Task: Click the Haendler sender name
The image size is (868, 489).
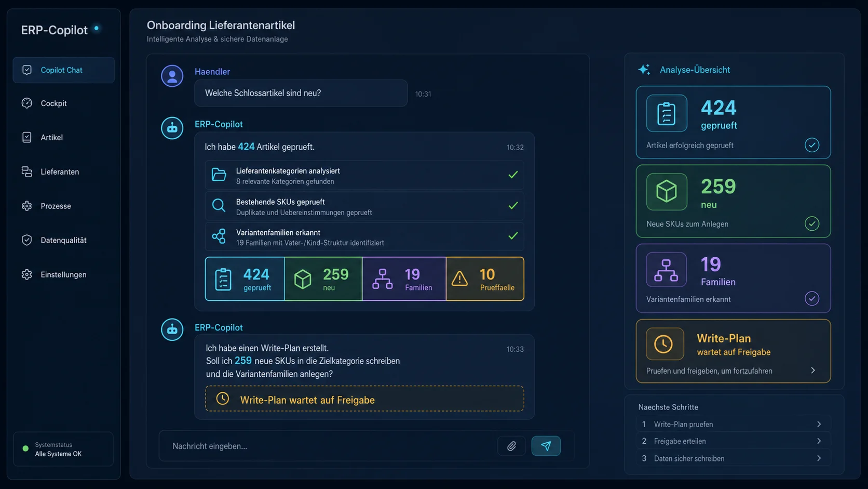Action: 212,72
